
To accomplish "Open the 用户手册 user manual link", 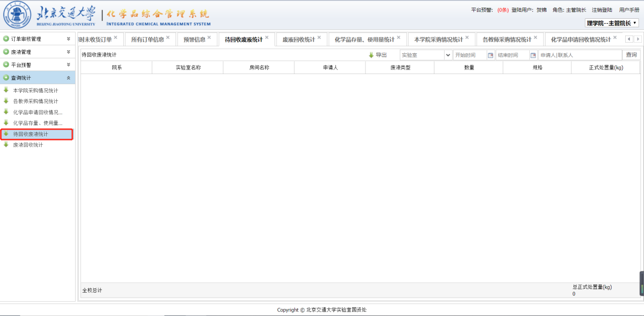I will [x=629, y=10].
